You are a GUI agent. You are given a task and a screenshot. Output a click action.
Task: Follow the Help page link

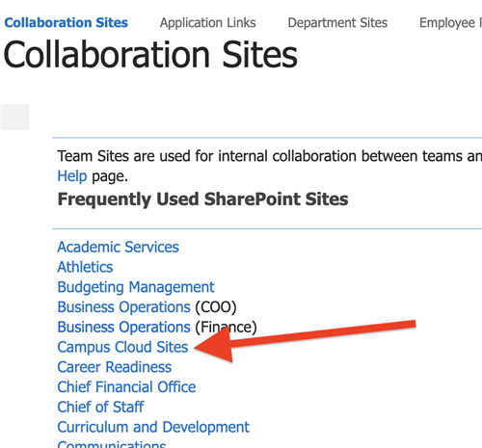(72, 176)
